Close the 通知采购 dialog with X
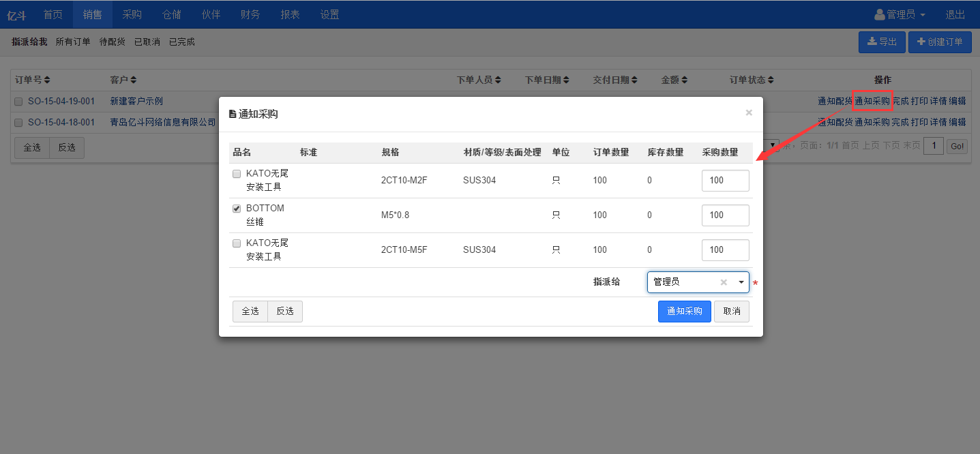This screenshot has height=454, width=980. tap(749, 113)
